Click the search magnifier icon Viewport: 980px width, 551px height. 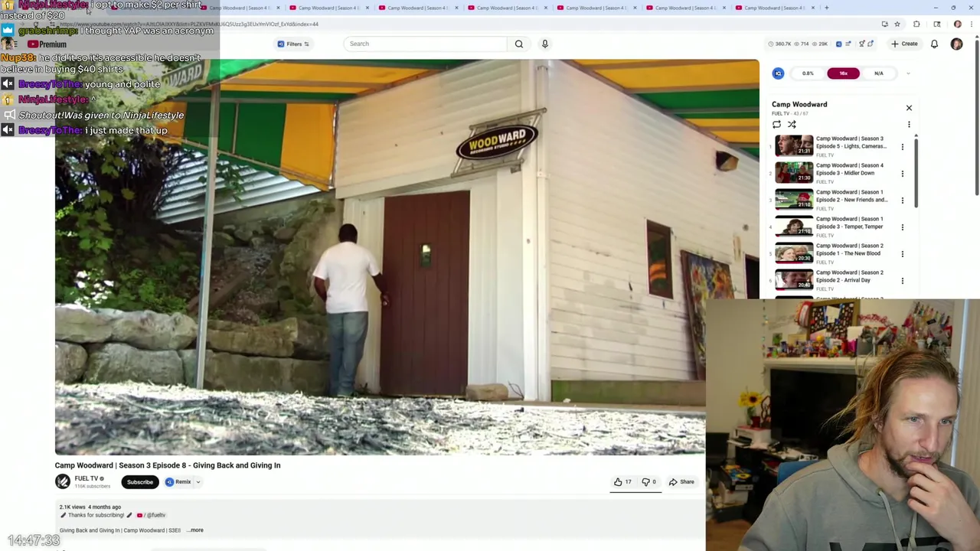coord(519,44)
